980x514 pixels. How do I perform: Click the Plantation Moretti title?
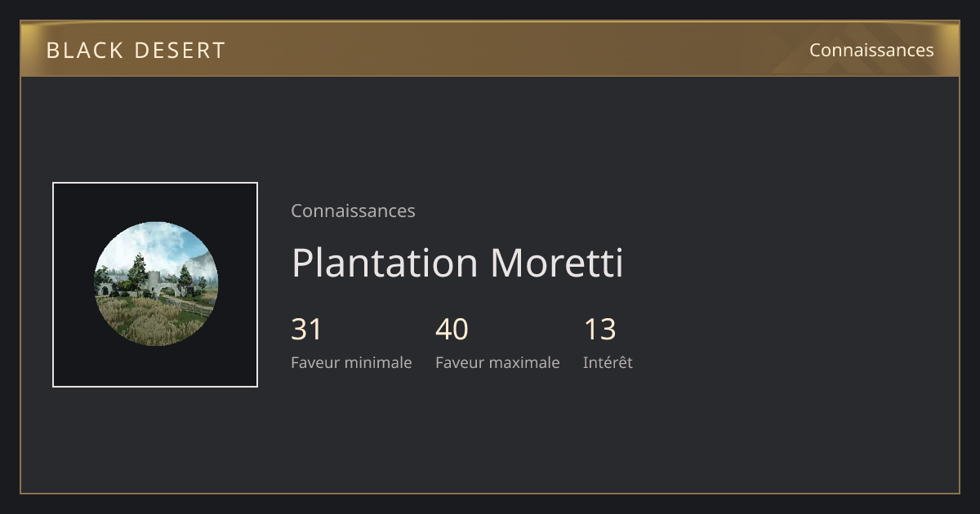point(457,263)
